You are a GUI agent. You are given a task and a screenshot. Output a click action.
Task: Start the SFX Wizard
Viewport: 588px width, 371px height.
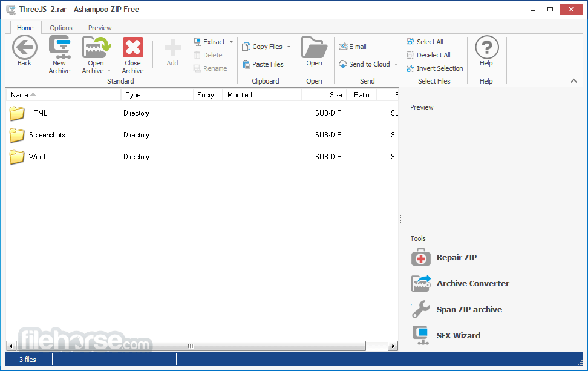[446, 335]
